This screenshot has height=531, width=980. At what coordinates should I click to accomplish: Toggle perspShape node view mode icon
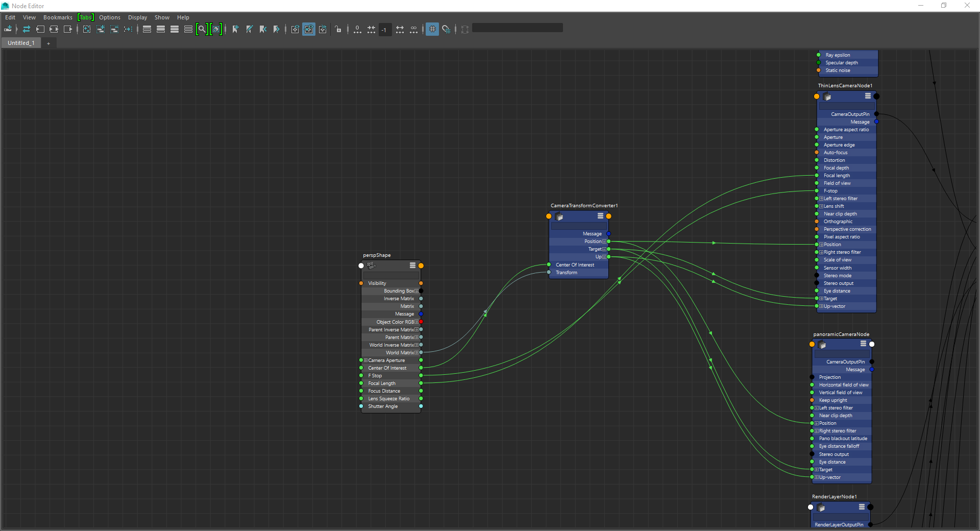click(x=412, y=265)
